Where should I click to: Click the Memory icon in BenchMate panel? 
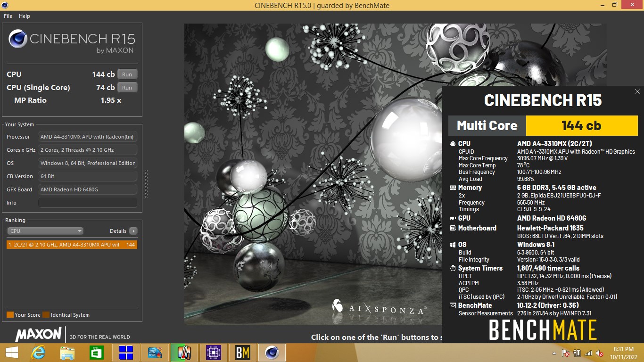coord(453,188)
